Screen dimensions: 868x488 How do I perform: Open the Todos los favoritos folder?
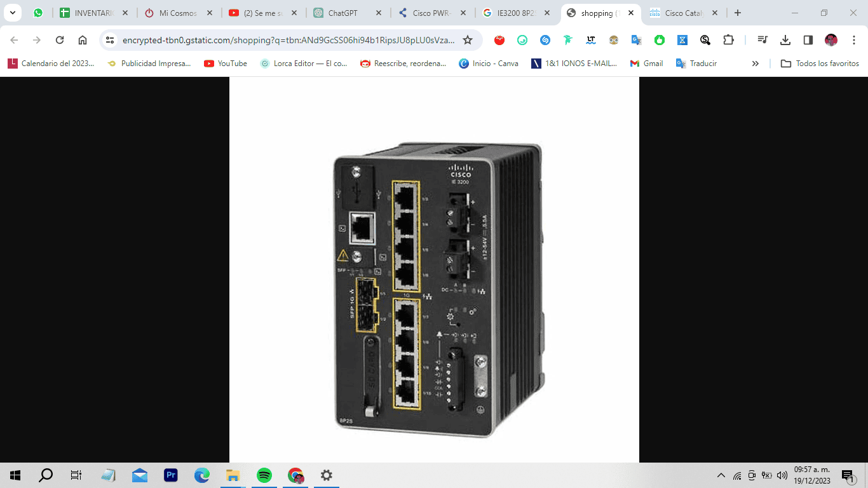click(820, 64)
